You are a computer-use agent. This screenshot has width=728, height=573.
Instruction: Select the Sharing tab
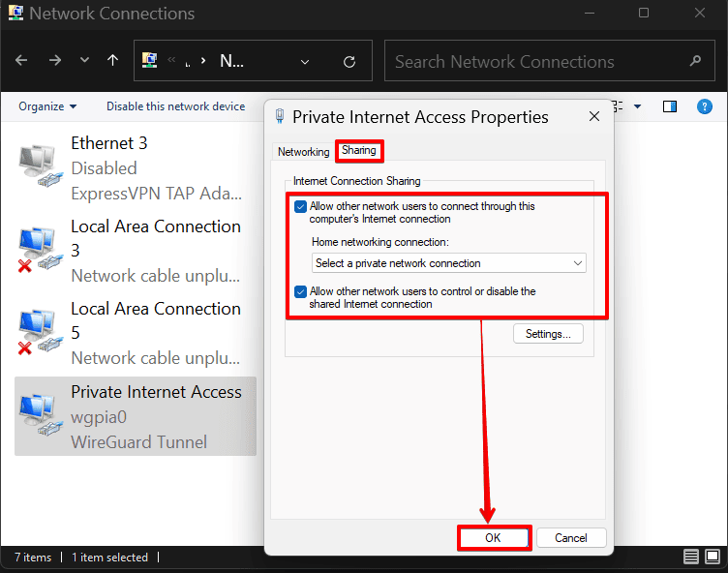pyautogui.click(x=359, y=151)
